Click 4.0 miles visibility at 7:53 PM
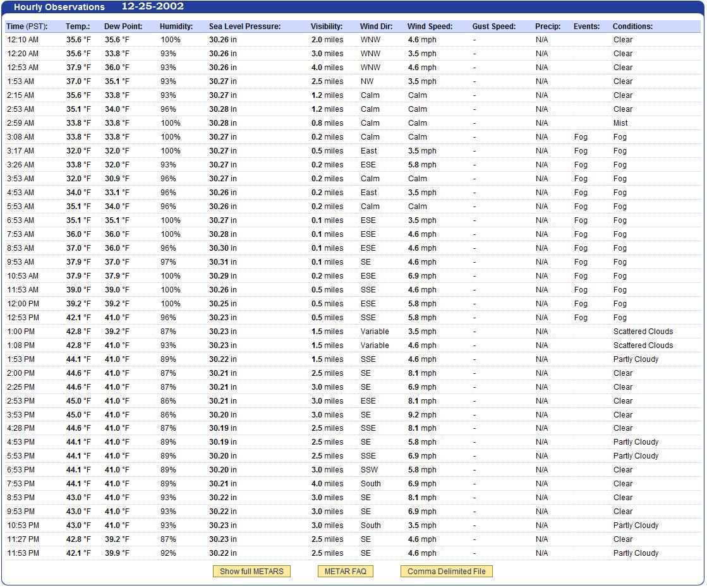Viewport: 707px width, 588px height. (327, 483)
